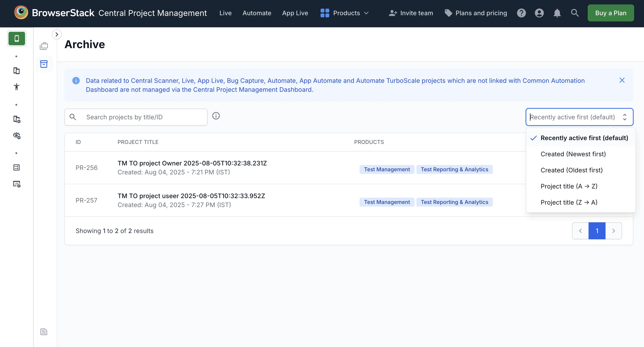Viewport: 644px width, 347px height.
Task: Open the test checklist sidebar icon
Action: tap(17, 167)
